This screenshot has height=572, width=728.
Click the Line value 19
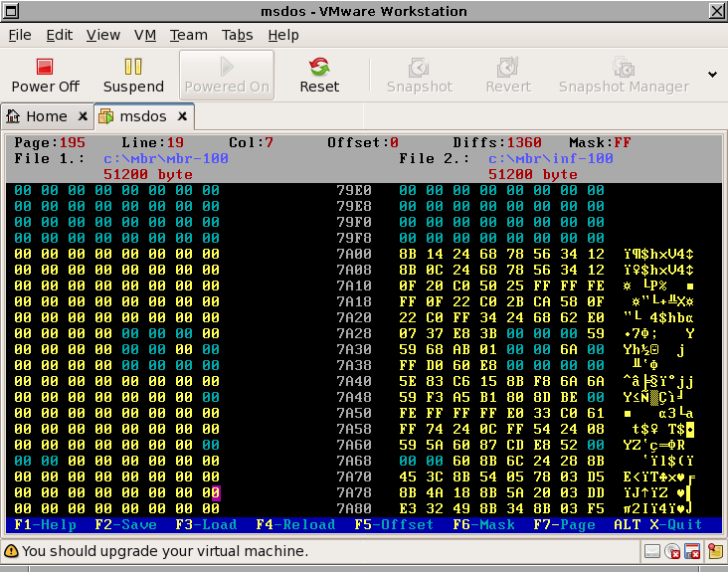[x=175, y=142]
